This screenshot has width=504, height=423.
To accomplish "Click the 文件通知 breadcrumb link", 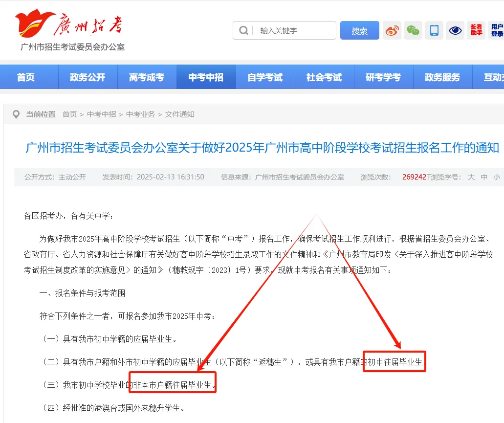I will [180, 114].
